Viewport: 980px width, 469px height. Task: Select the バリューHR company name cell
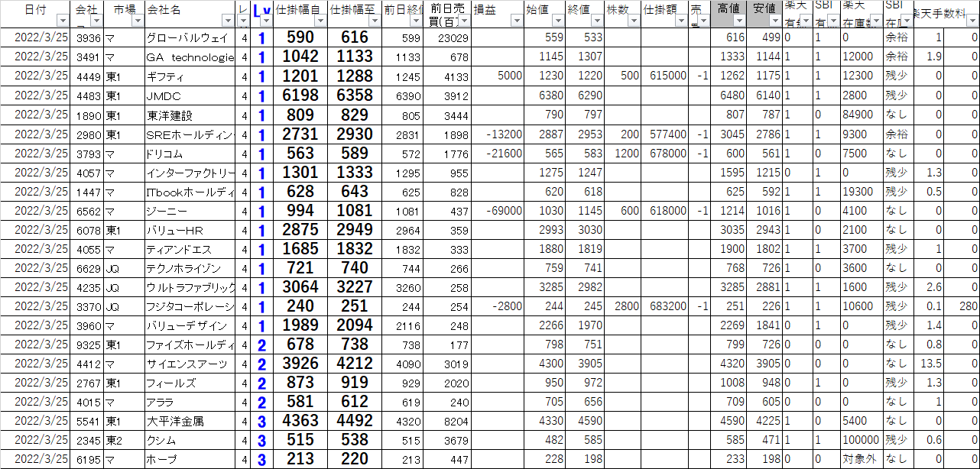(x=190, y=230)
